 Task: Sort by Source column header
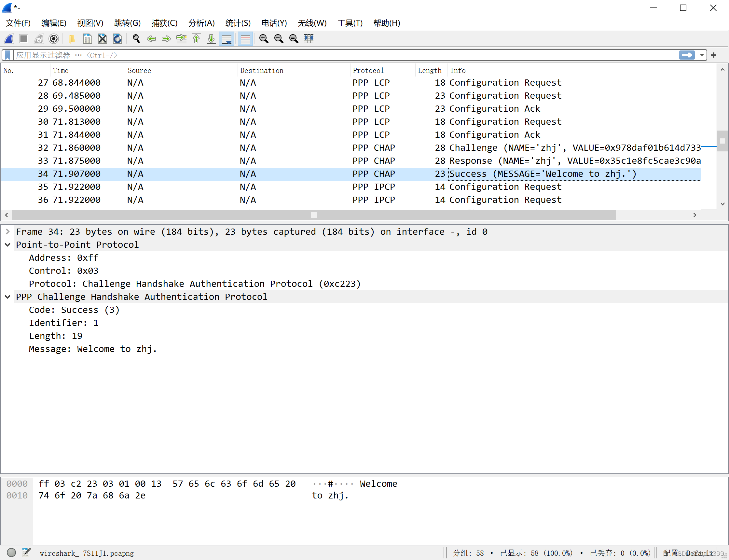point(182,70)
